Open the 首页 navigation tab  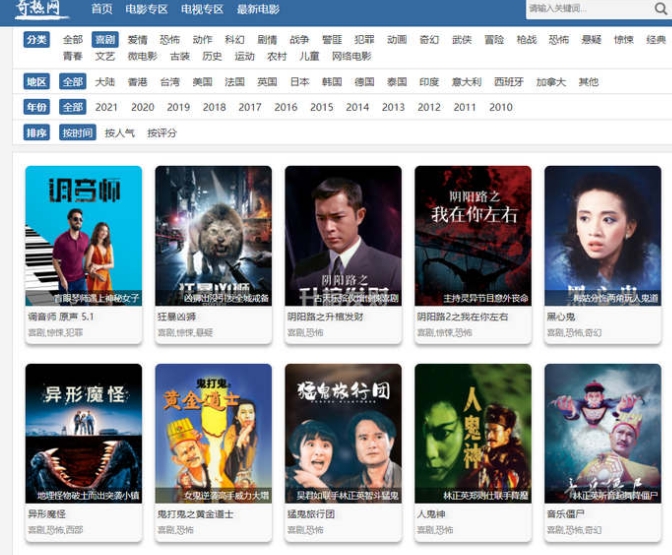102,9
